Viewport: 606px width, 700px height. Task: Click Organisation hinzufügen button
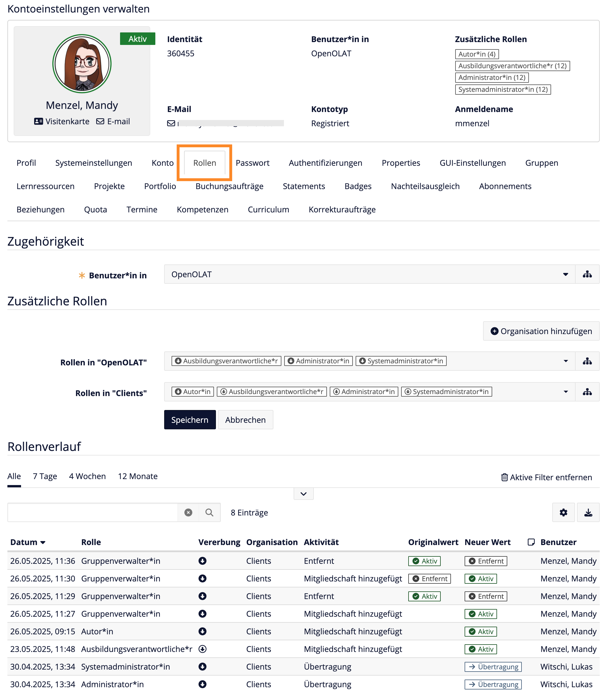tap(541, 331)
